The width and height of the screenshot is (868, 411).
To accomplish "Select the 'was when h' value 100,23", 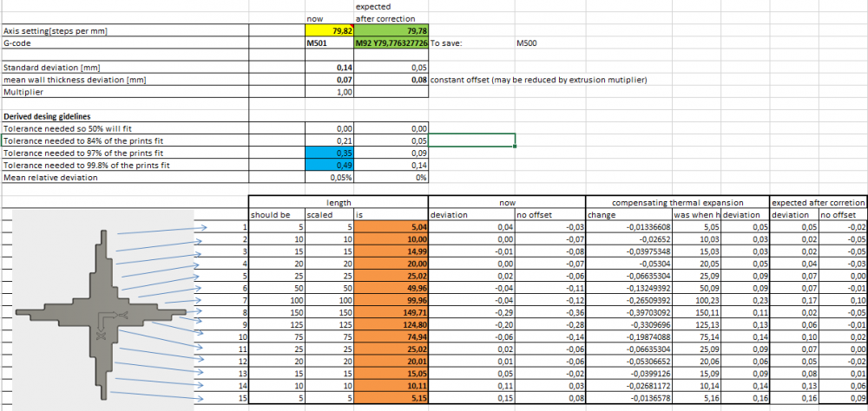I will tap(697, 299).
